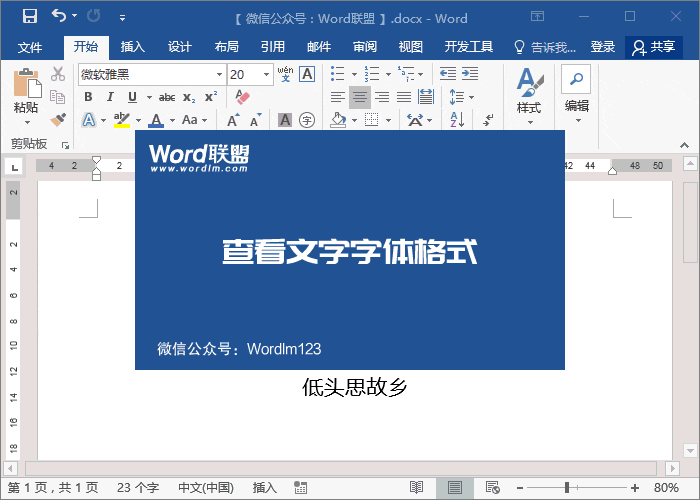This screenshot has width=700, height=500.
Task: Insert a numbered list
Action: 371,74
